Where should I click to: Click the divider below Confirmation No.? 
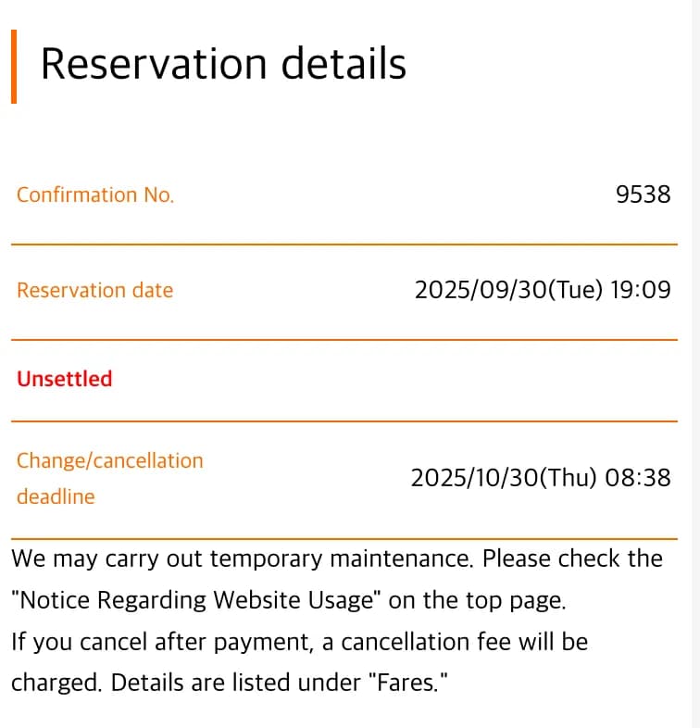click(x=344, y=245)
